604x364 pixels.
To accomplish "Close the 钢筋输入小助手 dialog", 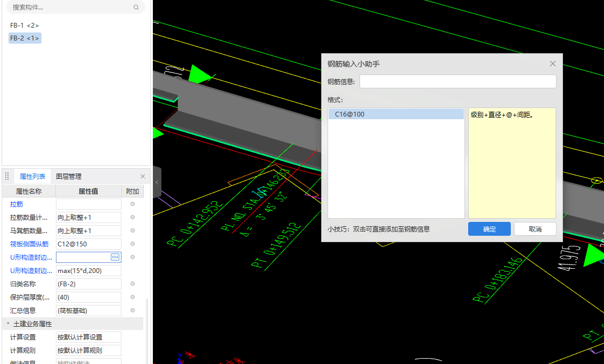I will click(x=553, y=64).
